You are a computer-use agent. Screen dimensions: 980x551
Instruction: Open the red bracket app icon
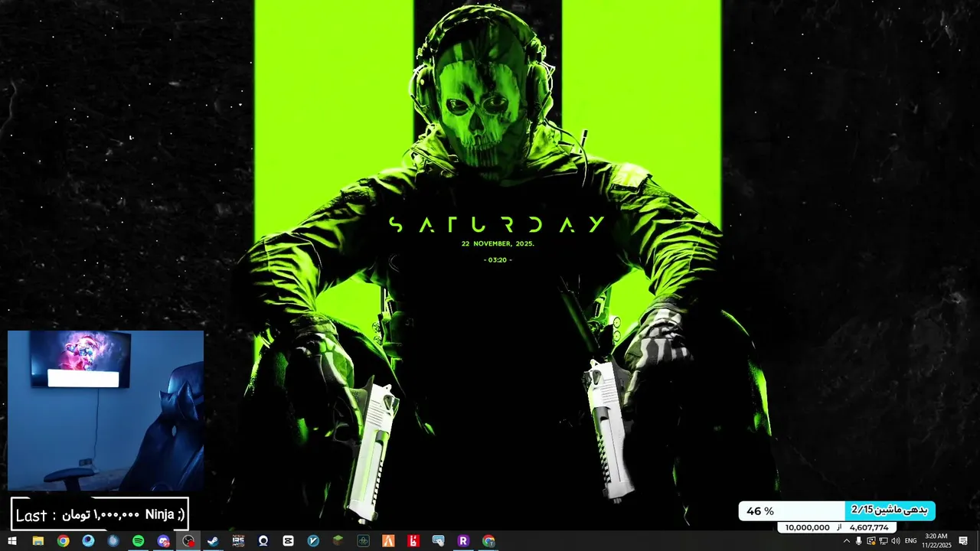tap(413, 541)
